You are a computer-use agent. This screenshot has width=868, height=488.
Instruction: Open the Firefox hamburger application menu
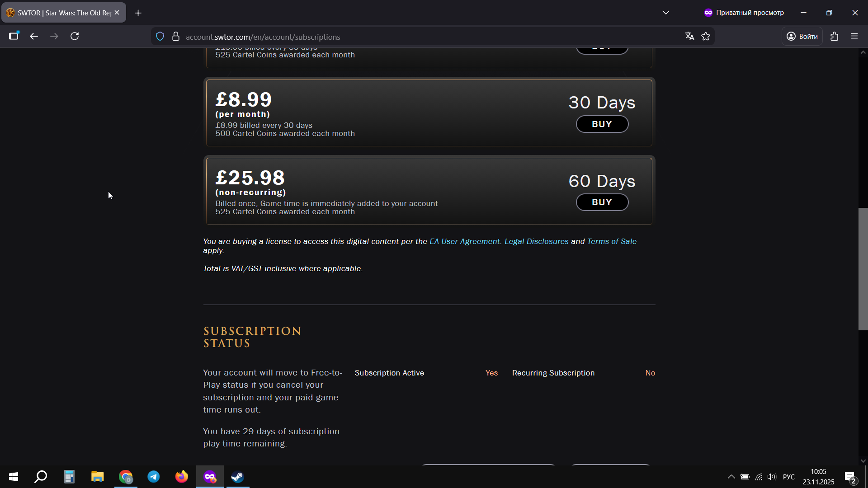pyautogui.click(x=854, y=36)
